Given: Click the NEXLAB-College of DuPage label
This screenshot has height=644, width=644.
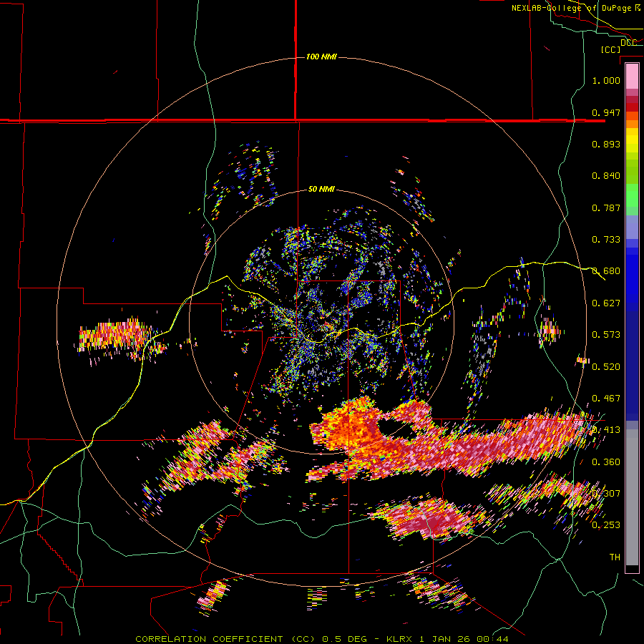Looking at the screenshot, I should coord(572,8).
